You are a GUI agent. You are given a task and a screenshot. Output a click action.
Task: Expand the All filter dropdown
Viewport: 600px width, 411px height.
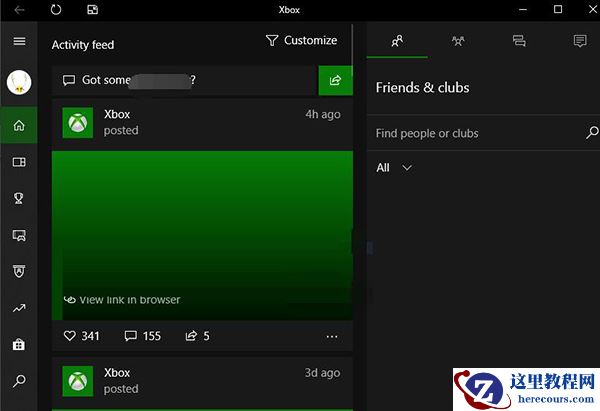394,168
